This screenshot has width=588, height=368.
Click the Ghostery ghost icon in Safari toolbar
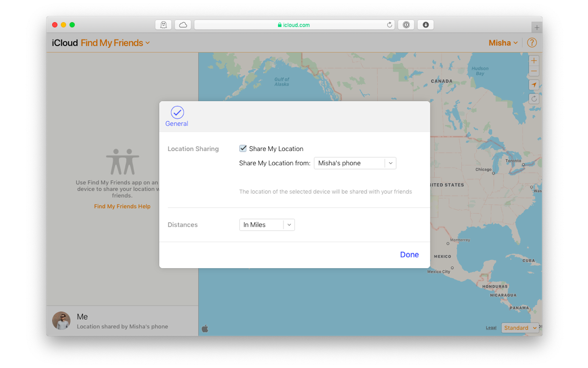coord(163,25)
